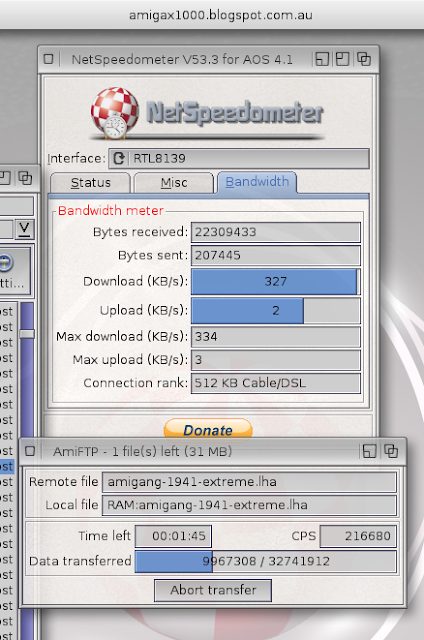Viewport: 424px width, 640px height.
Task: Click the CPS value 216680
Action: (x=358, y=536)
